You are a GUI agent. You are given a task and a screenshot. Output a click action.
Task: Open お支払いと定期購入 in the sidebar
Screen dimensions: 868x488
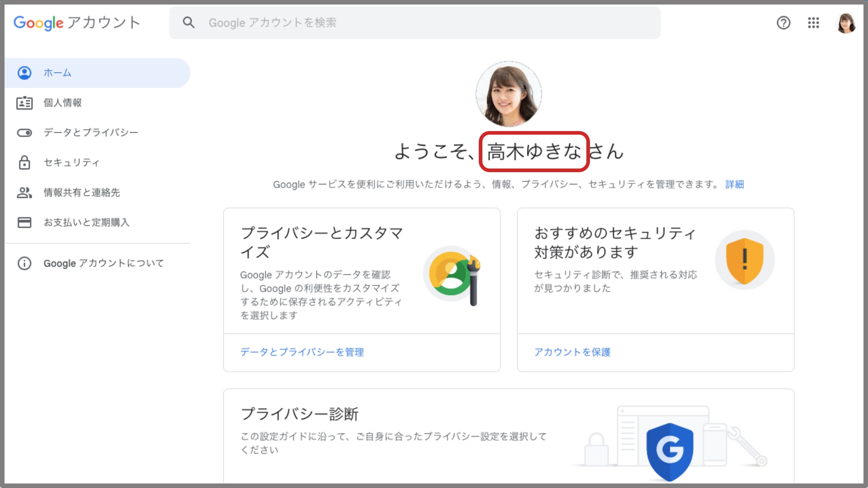click(97, 222)
